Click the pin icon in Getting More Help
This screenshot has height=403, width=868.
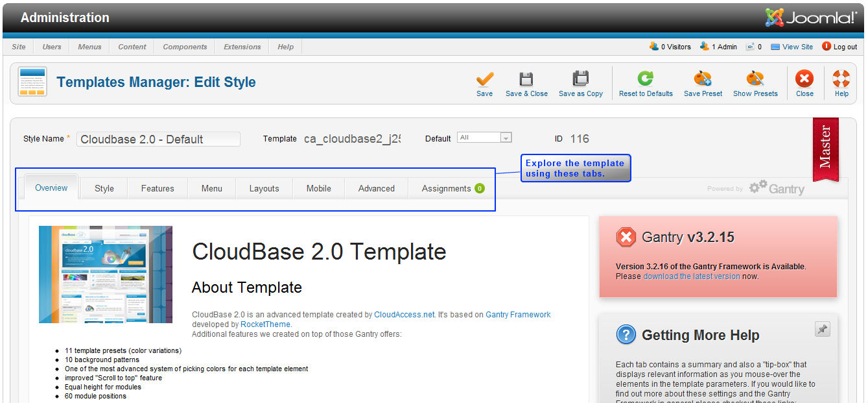pyautogui.click(x=822, y=330)
